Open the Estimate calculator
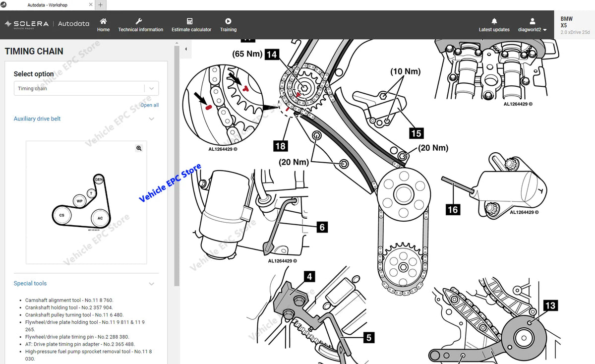Screen dimensions: 595x364 [x=191, y=25]
